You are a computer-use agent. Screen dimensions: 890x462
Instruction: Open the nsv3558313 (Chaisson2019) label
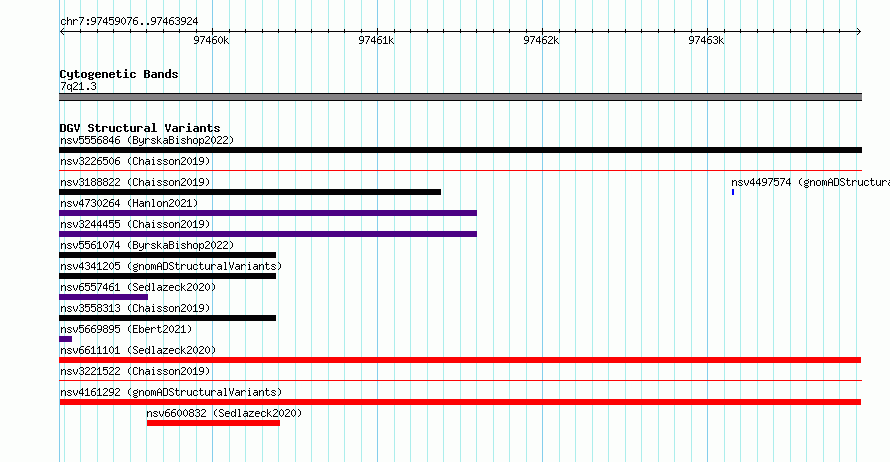pyautogui.click(x=135, y=308)
